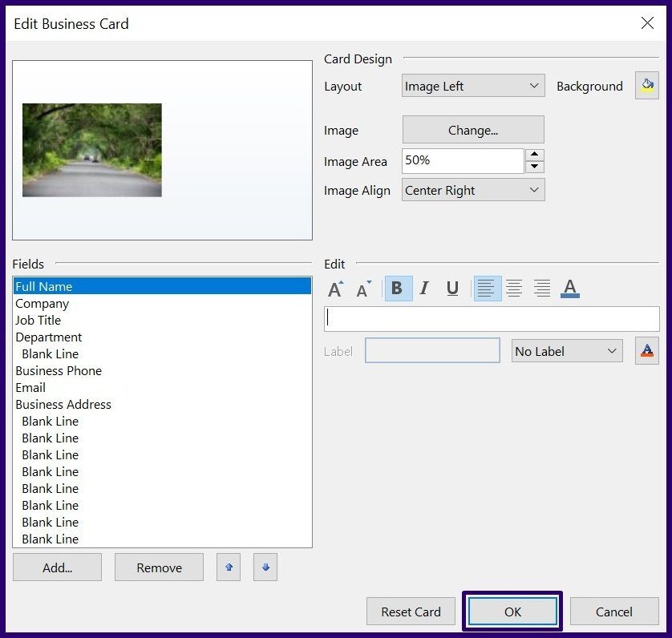Select the Email field
Viewport: 672px width, 638px height.
coord(163,387)
